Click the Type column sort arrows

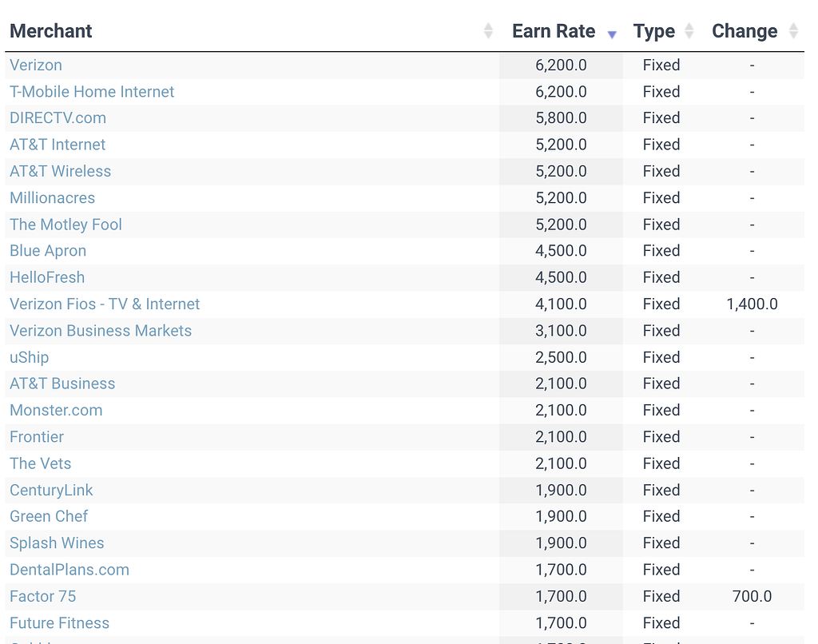tap(689, 31)
